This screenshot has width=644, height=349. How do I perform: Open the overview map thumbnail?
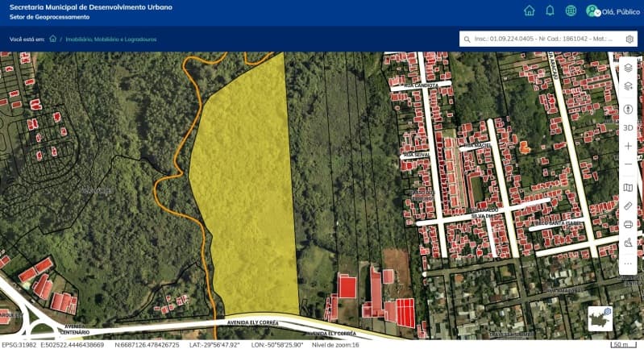[x=600, y=318]
